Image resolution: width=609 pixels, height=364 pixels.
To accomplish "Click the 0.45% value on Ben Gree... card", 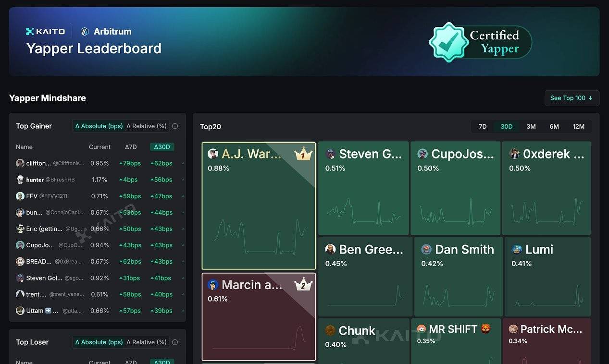I will pyautogui.click(x=336, y=264).
